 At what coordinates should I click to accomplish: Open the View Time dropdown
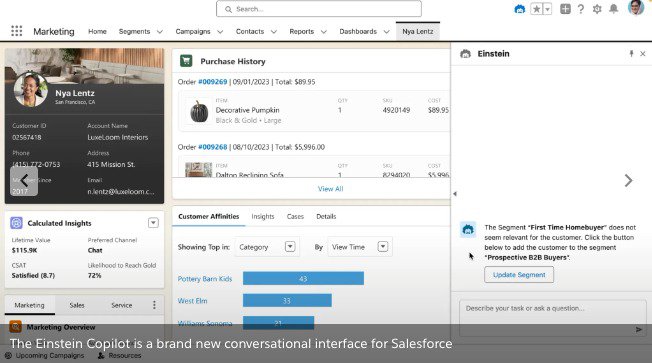360,247
